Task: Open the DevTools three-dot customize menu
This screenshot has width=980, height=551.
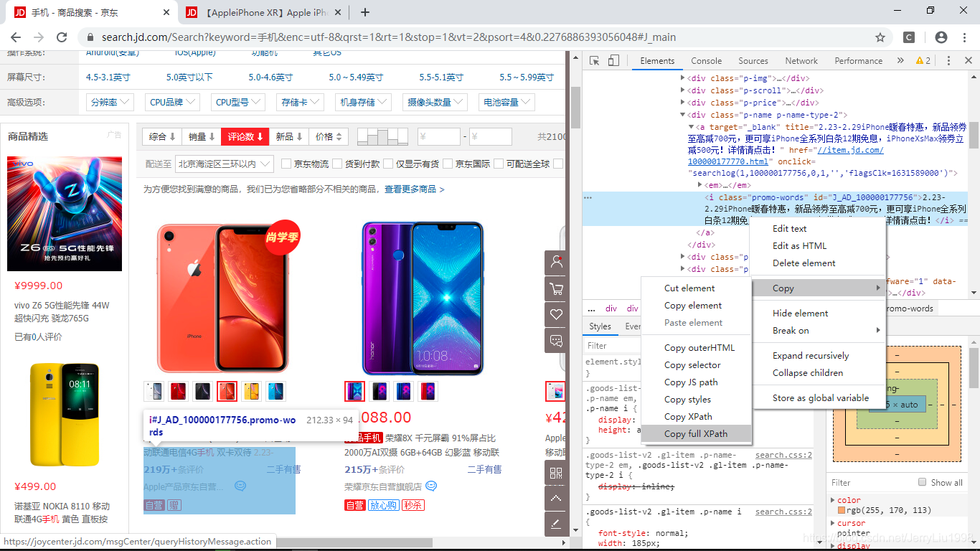Action: 948,61
